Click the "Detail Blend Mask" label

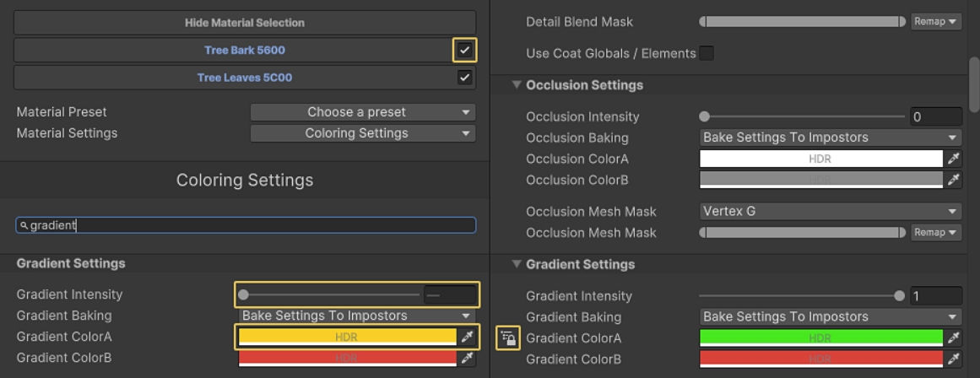tap(579, 22)
